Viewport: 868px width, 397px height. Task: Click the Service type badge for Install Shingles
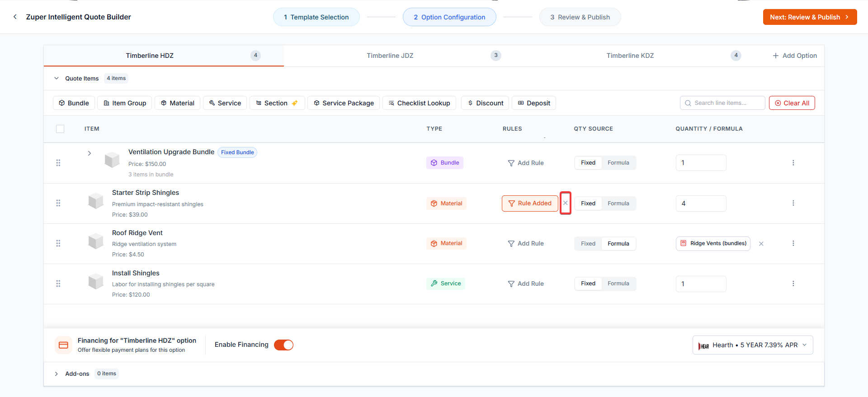(x=446, y=284)
